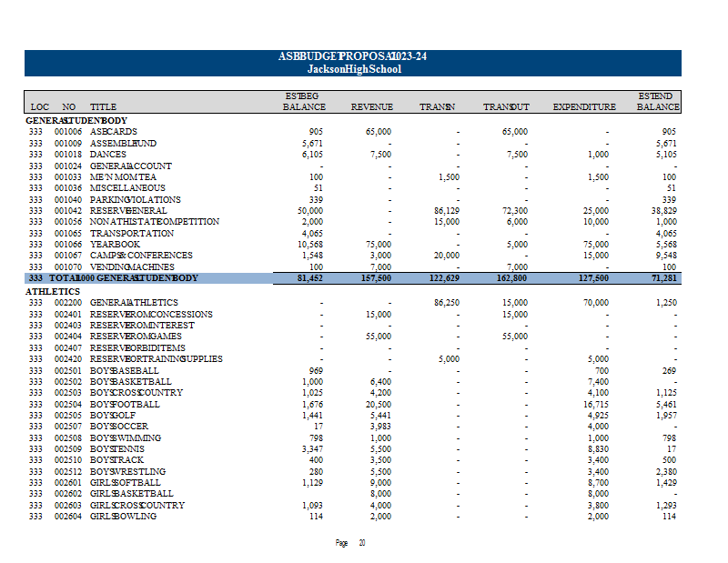Click total trans out 162,800
Image resolution: width=728 pixels, height=563 pixels.
[x=512, y=278]
